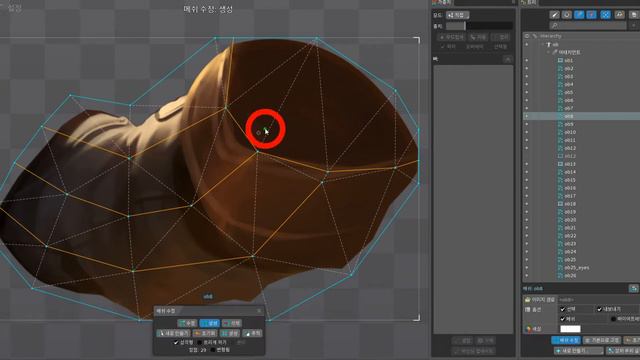Click 초기화 (Reset) in mesh edit dialog
The height and width of the screenshot is (360, 640).
click(204, 333)
